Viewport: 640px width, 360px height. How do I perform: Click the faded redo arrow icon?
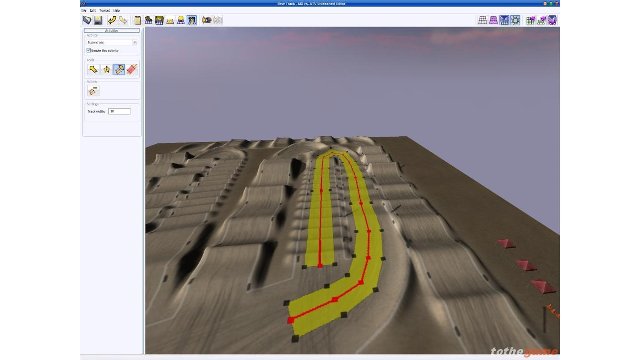(123, 20)
